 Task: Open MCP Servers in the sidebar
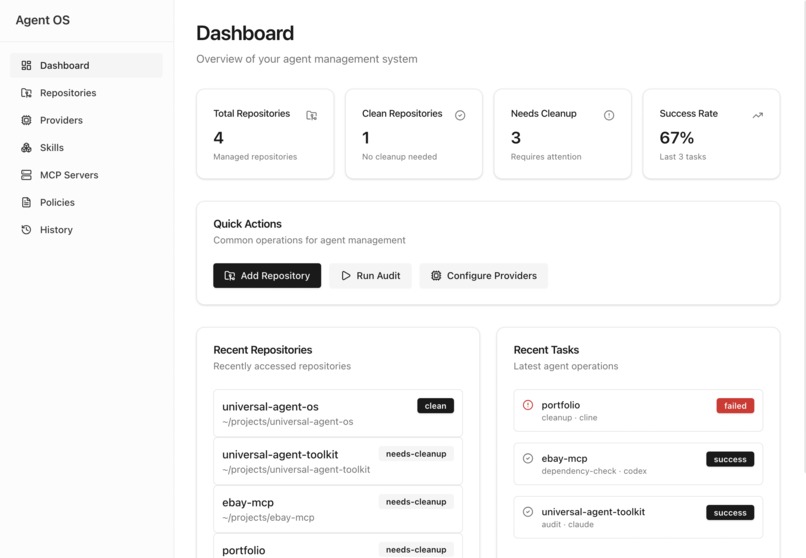(86, 175)
